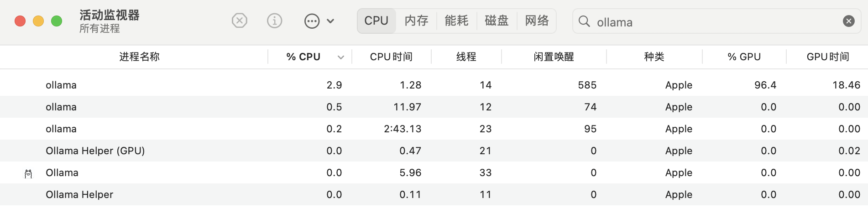Viewport: 868px width, 219px height.
Task: Select the CPU tab
Action: click(376, 21)
